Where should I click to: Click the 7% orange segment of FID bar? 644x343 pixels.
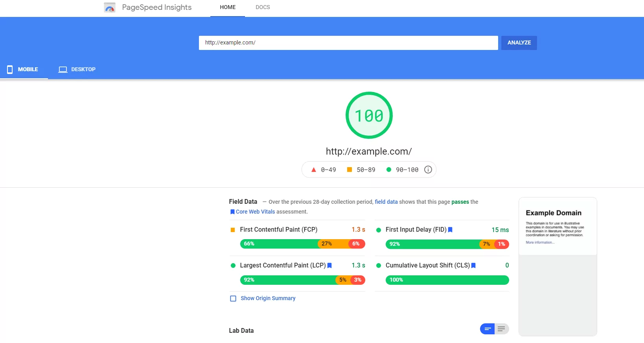click(487, 244)
